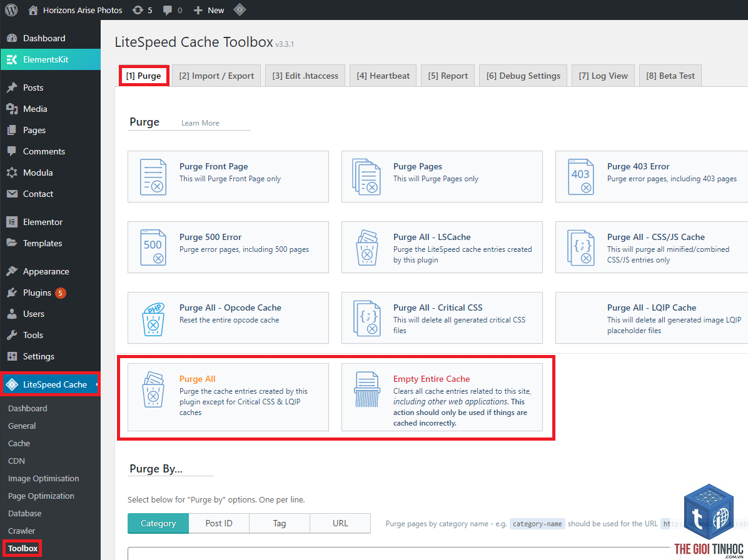Click the Purge 403 Error page icon

[x=580, y=177]
